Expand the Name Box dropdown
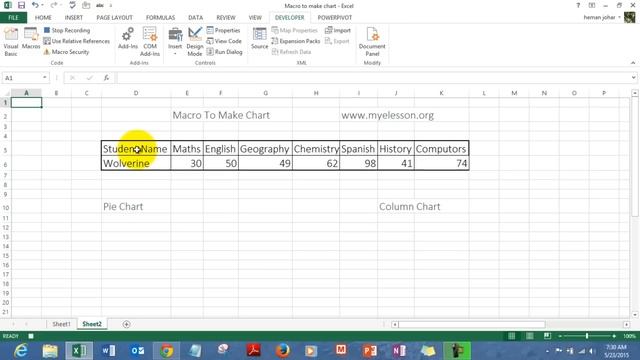 click(44, 78)
